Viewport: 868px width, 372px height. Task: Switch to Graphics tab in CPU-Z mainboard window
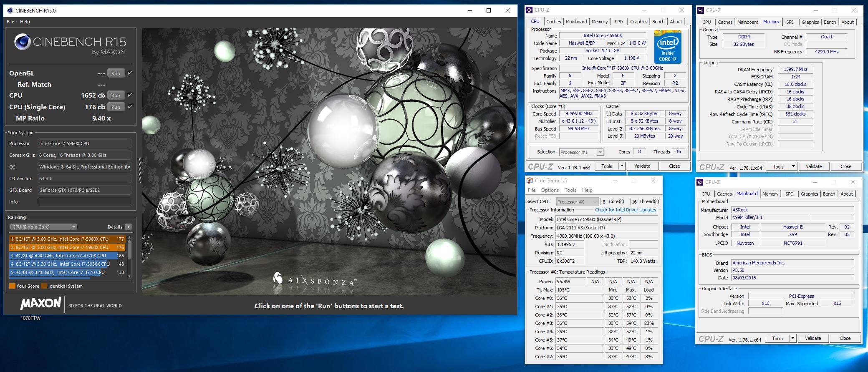pos(810,194)
